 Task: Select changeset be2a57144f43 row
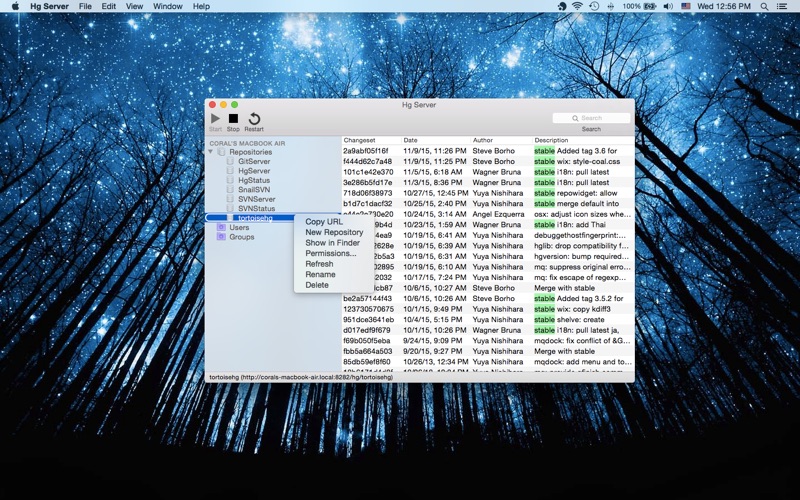coord(488,298)
